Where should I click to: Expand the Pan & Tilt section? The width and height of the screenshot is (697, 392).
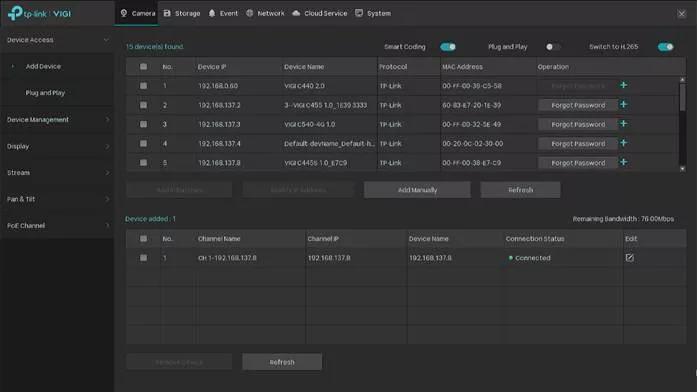(x=57, y=199)
